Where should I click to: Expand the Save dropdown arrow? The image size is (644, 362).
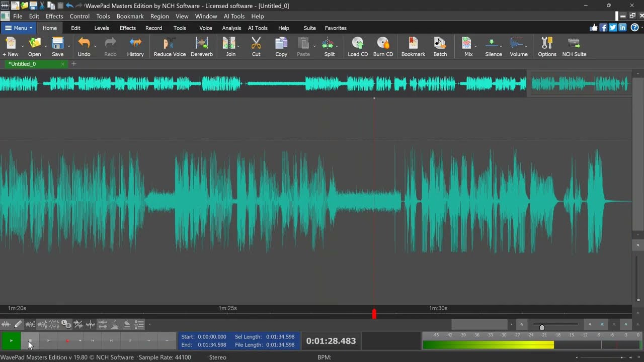coord(68,46)
